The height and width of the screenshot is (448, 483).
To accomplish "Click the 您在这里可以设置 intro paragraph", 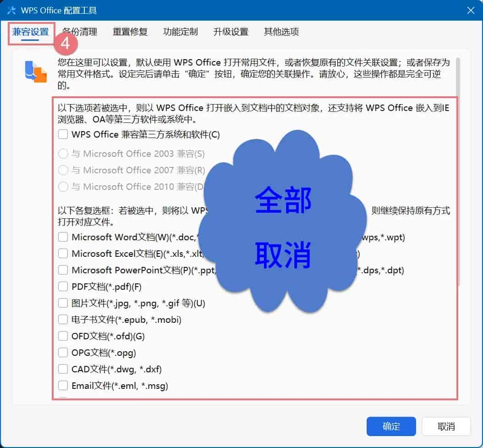I will click(253, 74).
